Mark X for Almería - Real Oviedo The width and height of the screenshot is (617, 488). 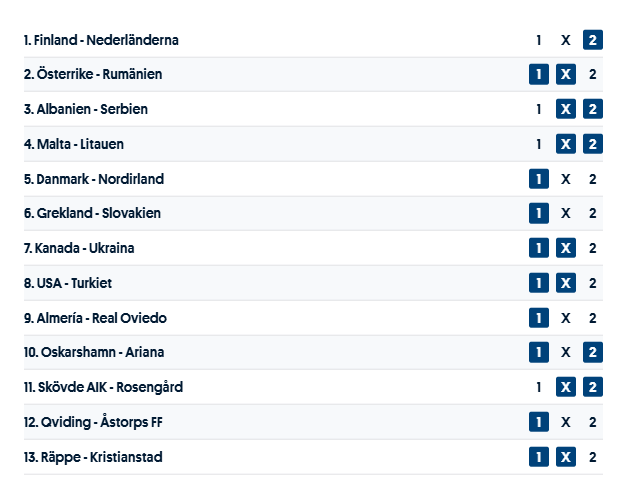[x=566, y=318]
